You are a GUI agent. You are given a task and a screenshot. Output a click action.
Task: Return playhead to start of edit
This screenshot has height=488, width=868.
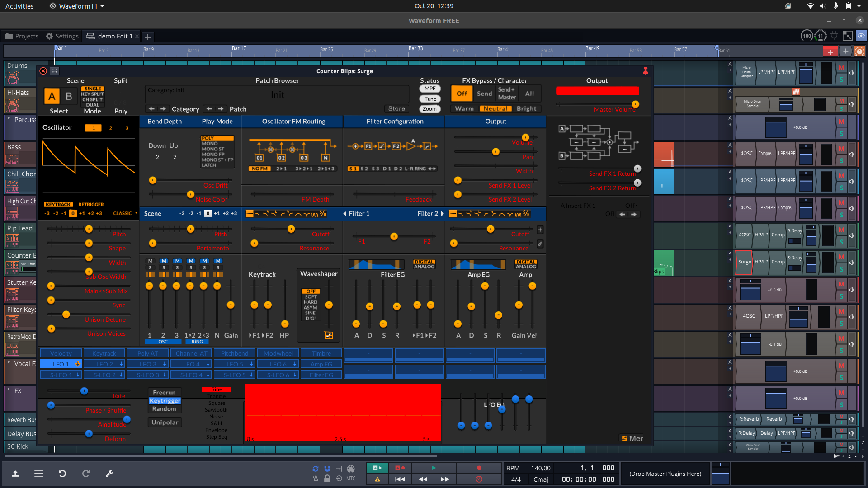pos(400,479)
